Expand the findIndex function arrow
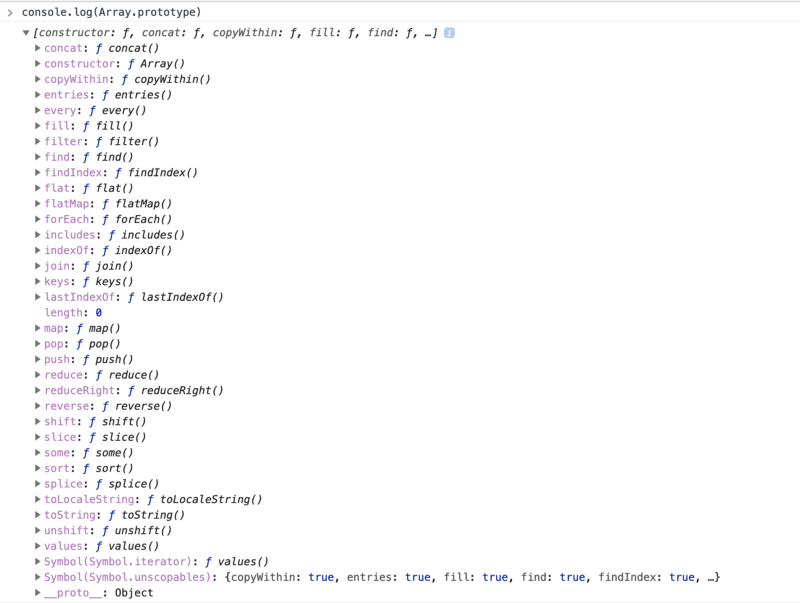800x603 pixels. coord(38,172)
